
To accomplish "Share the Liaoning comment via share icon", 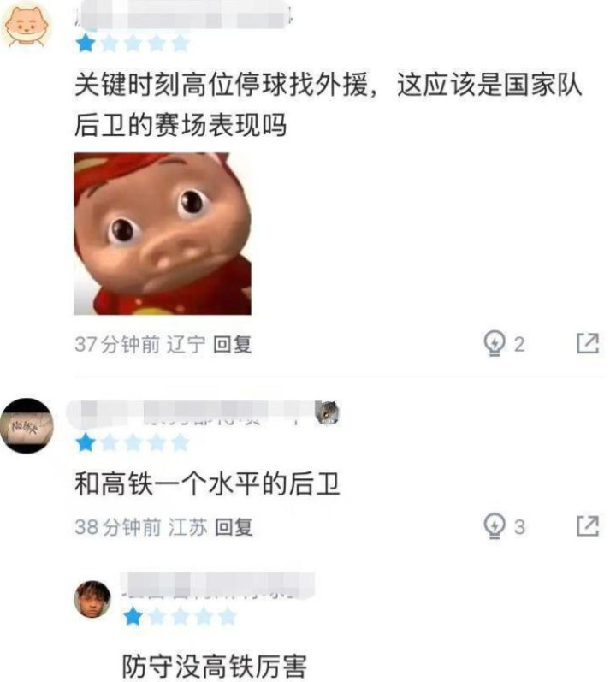I will (x=588, y=344).
